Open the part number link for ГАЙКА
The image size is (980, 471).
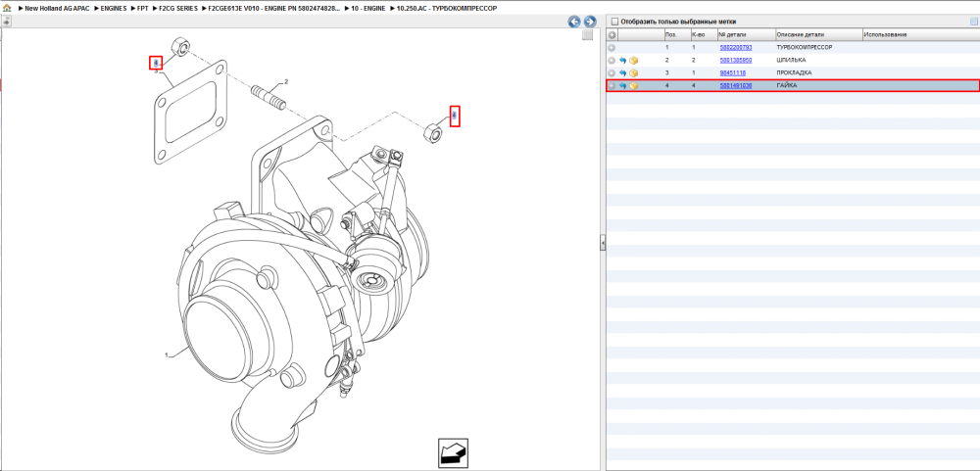[736, 85]
